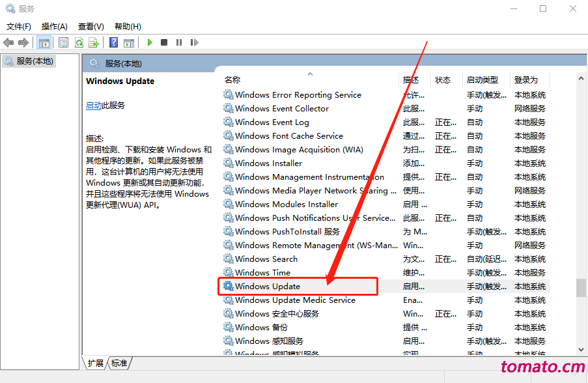
Task: Select Windows 安全中心服务 row
Action: [x=385, y=314]
